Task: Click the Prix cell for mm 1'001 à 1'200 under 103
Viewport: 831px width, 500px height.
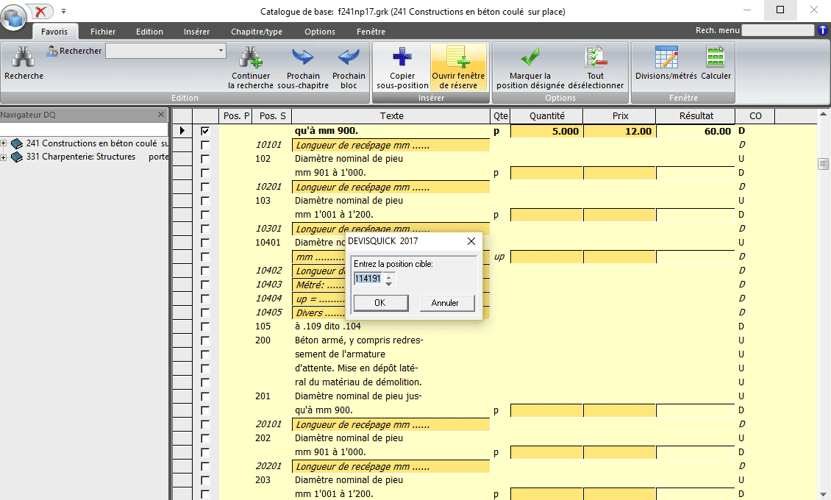Action: [620, 215]
